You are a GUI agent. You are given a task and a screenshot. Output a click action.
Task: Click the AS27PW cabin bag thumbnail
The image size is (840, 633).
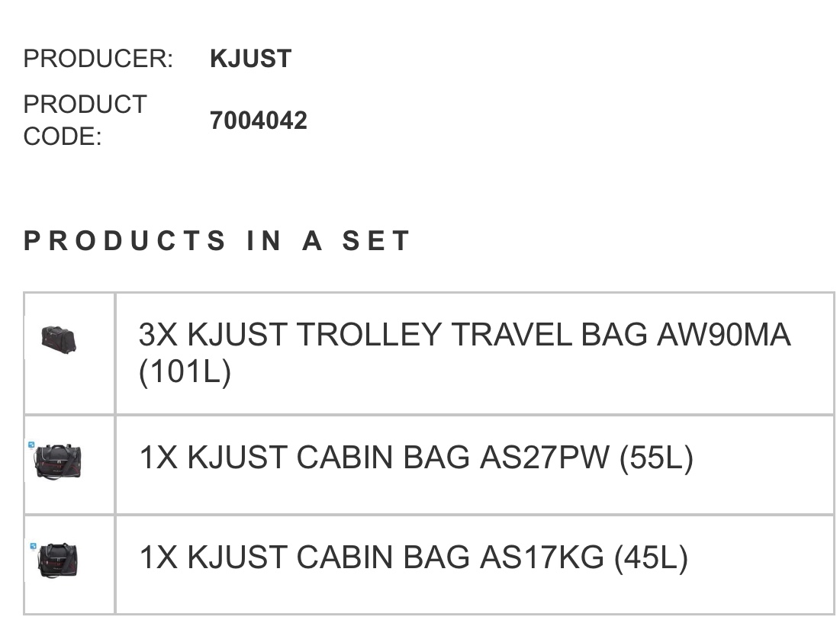tap(59, 462)
